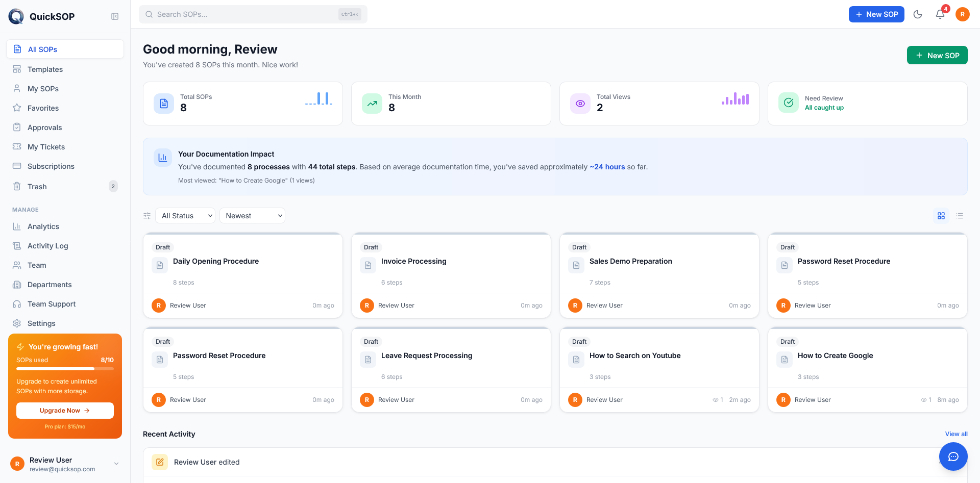The image size is (980, 483).
Task: Click document icon on How to Create Google
Action: 785,360
